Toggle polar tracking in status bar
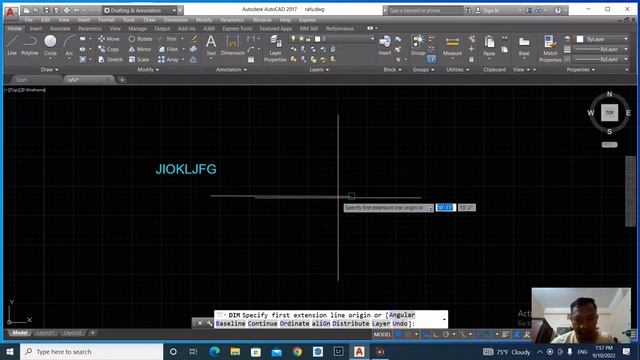This screenshot has width=640, height=360. coord(446,334)
